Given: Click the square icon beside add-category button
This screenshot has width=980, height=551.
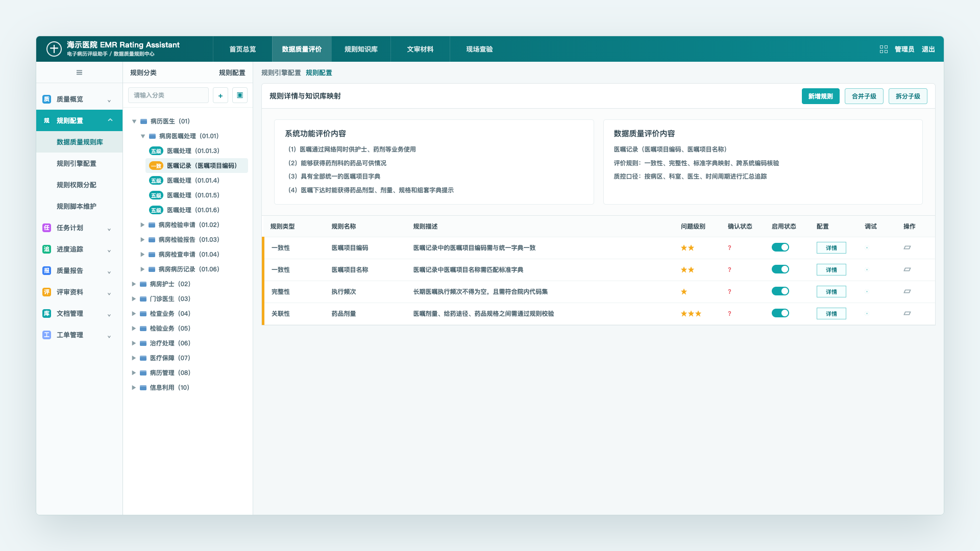Looking at the screenshot, I should (240, 95).
